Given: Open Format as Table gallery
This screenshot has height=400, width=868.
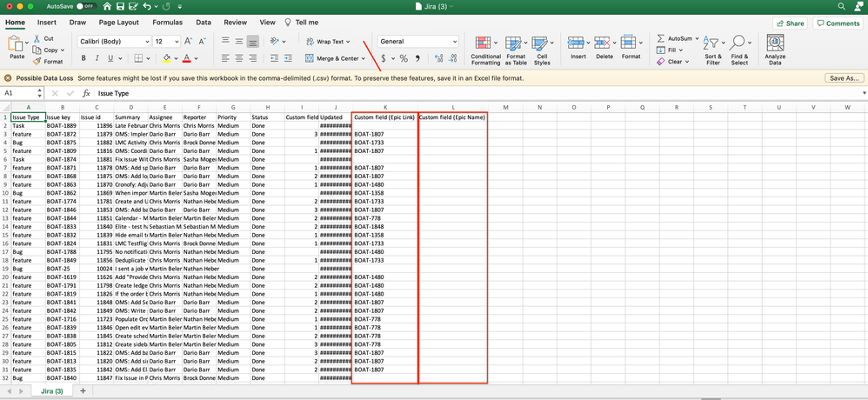Looking at the screenshot, I should (516, 50).
